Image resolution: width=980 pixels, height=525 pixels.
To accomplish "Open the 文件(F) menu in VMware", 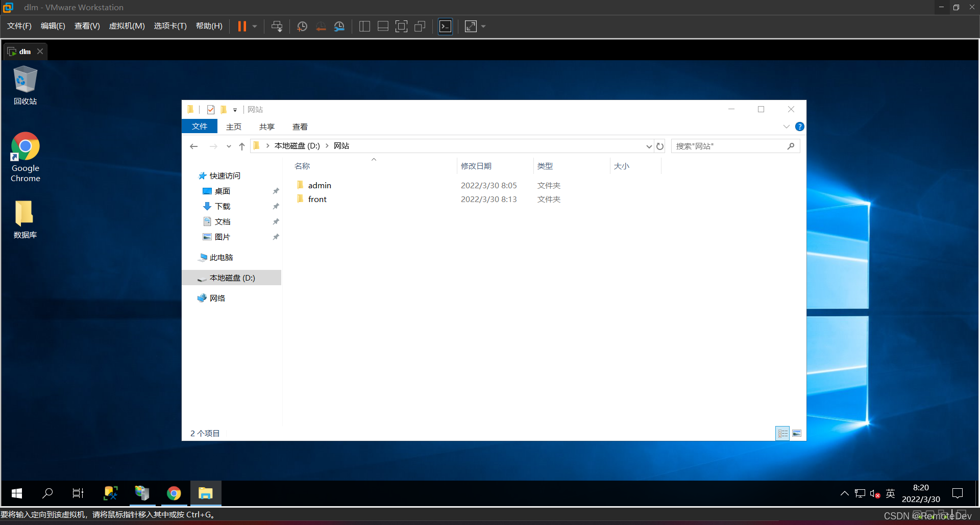I will click(x=19, y=26).
